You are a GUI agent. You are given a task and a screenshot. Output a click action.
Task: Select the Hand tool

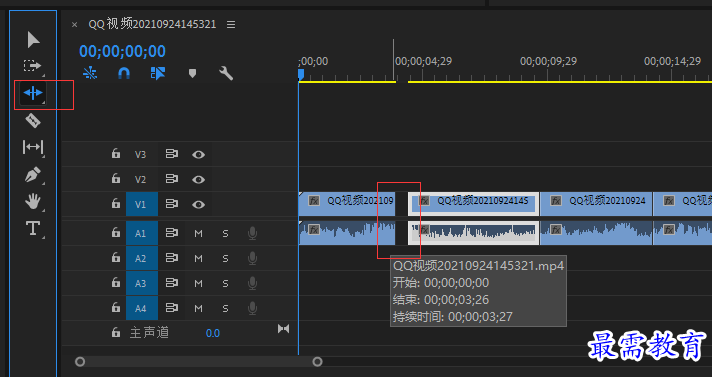[x=33, y=201]
